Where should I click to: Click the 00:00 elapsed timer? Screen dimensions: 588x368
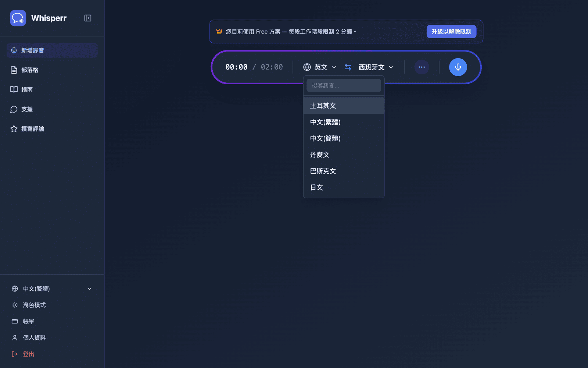pyautogui.click(x=236, y=67)
